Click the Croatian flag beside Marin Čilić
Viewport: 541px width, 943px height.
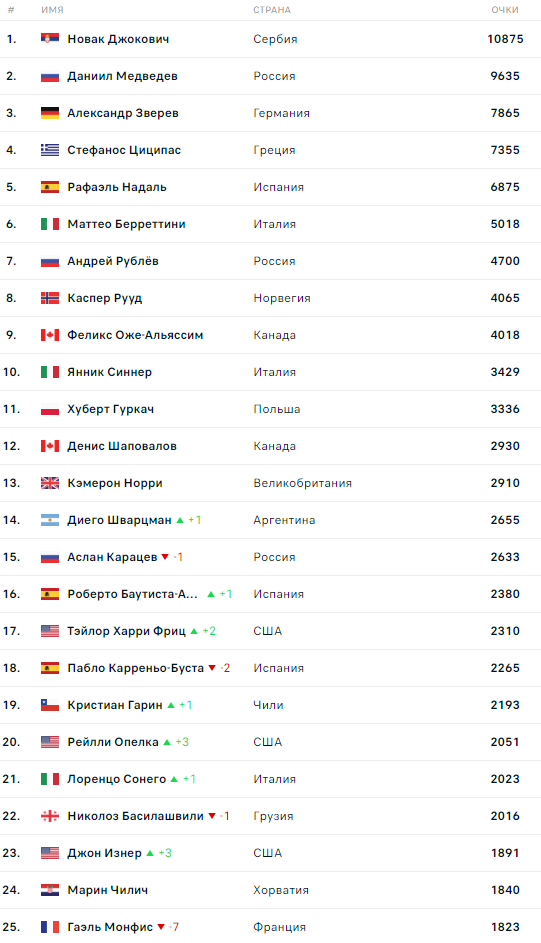(50, 889)
